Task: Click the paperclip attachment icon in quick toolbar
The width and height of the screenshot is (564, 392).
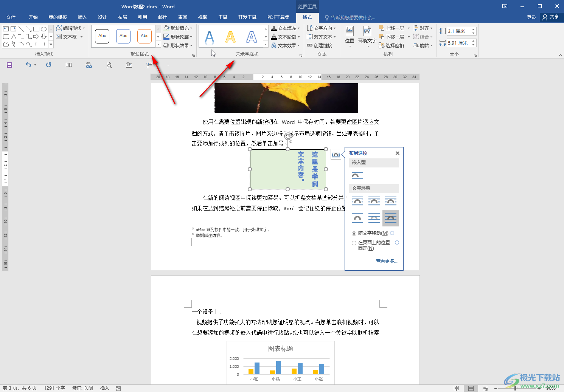Action: pos(129,65)
